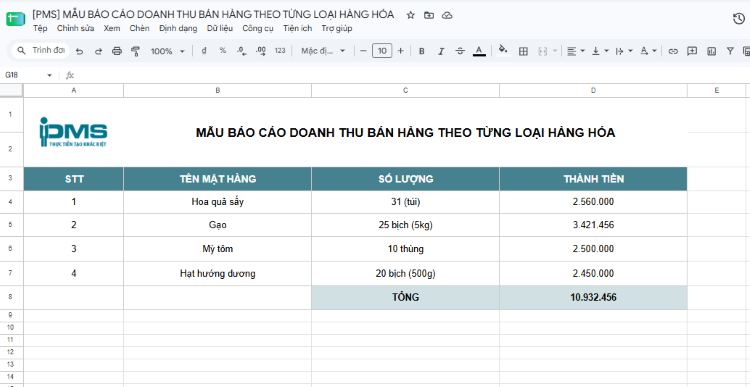The width and height of the screenshot is (750, 387).
Task: Select cell '25 bịch (5kg)'
Action: (406, 225)
